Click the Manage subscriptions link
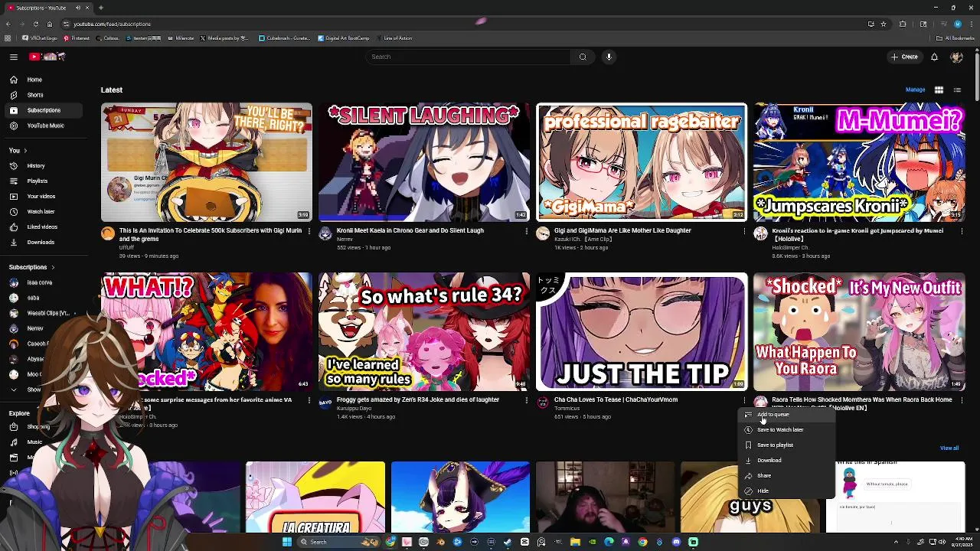Screen dimensions: 980x551 tap(916, 90)
